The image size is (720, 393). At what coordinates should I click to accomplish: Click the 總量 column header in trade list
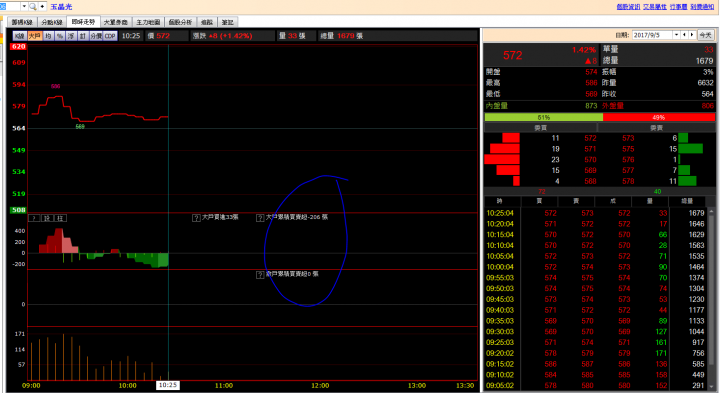click(687, 201)
